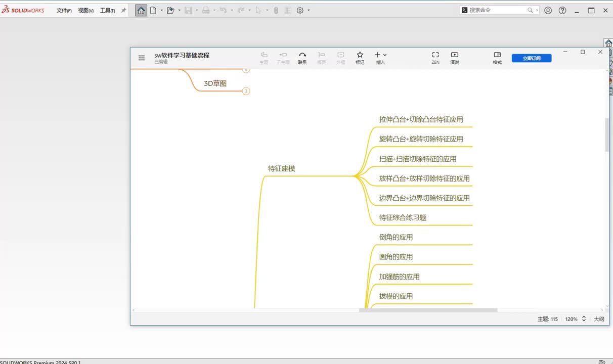Open the SolidWorks help question icon
This screenshot has height=364, width=613.
[x=562, y=10]
